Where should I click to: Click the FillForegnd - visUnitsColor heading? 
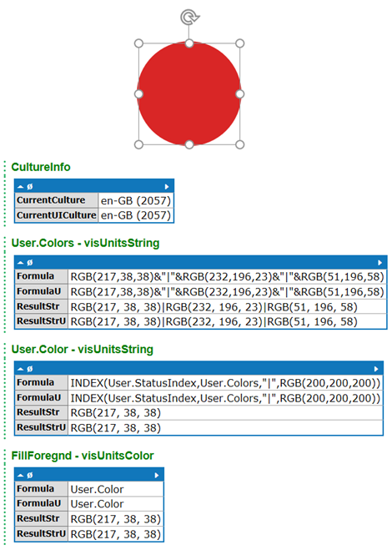point(83,456)
